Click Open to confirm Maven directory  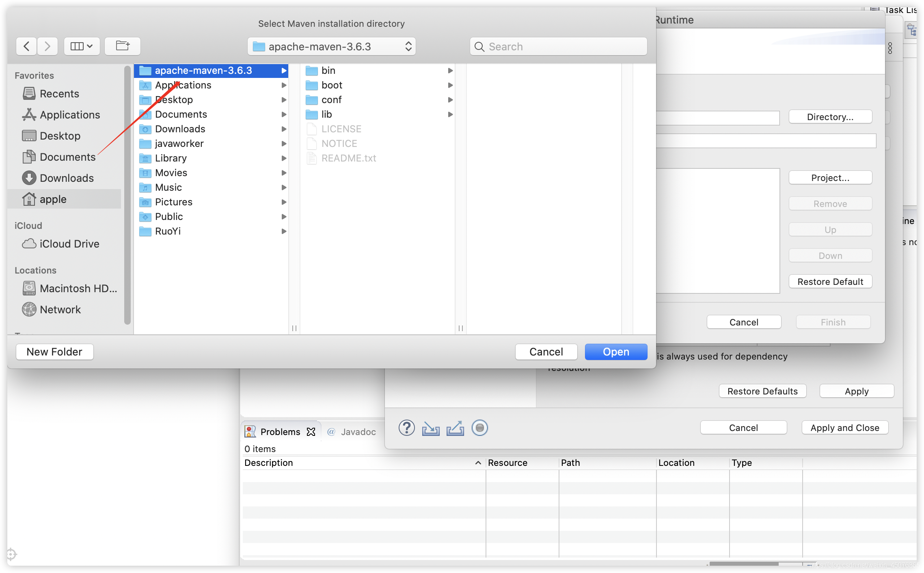(616, 352)
